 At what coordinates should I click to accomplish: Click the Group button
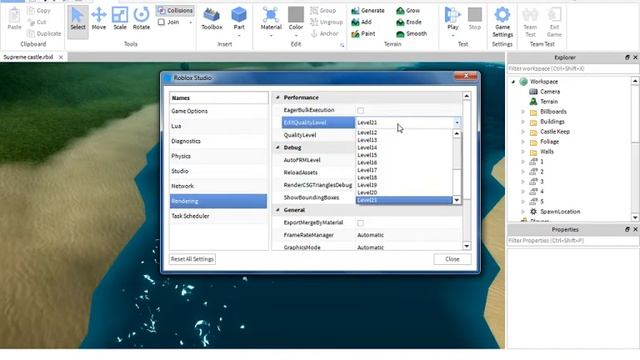pos(323,10)
